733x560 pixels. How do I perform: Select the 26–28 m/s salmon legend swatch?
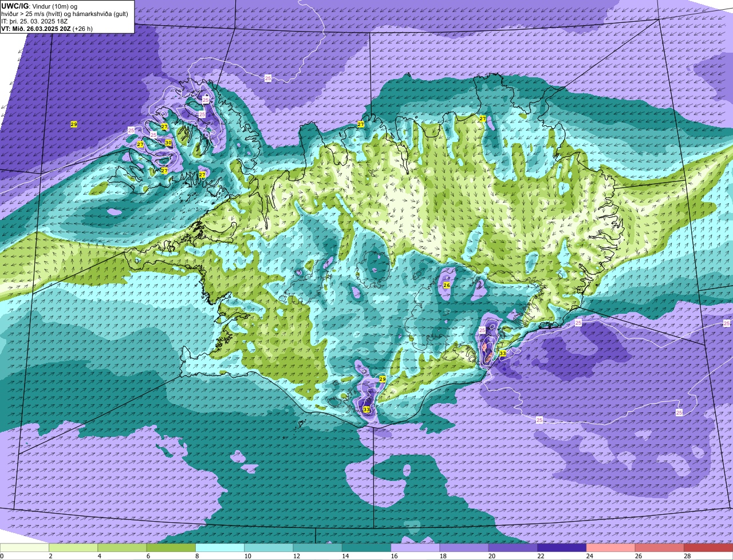(x=660, y=547)
